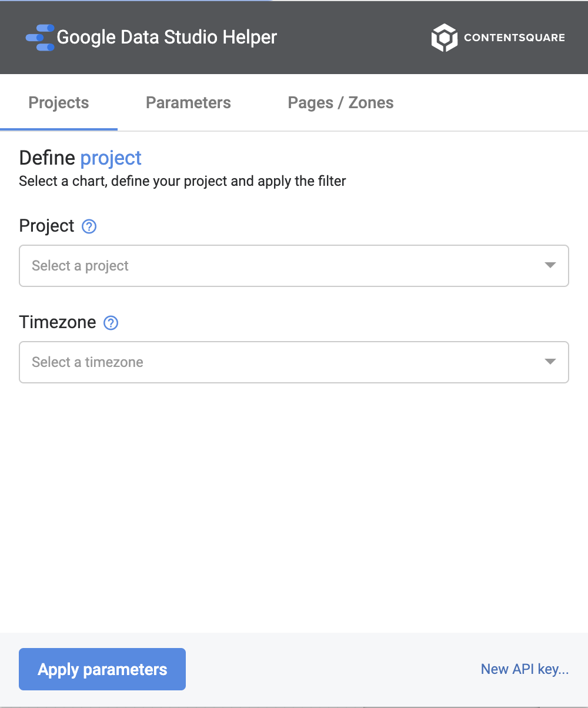Switch to the Projects tab

(59, 103)
